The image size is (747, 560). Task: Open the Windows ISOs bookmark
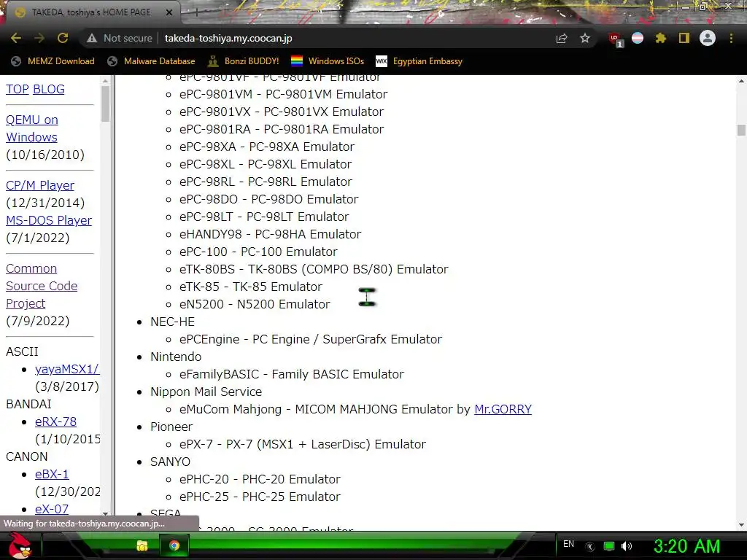tap(328, 61)
